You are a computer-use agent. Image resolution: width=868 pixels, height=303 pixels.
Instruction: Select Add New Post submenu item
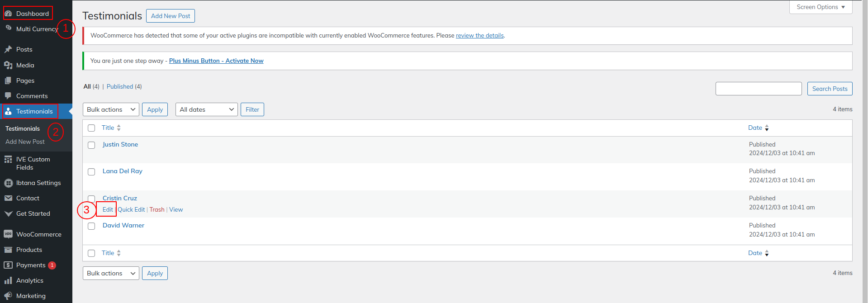click(25, 142)
